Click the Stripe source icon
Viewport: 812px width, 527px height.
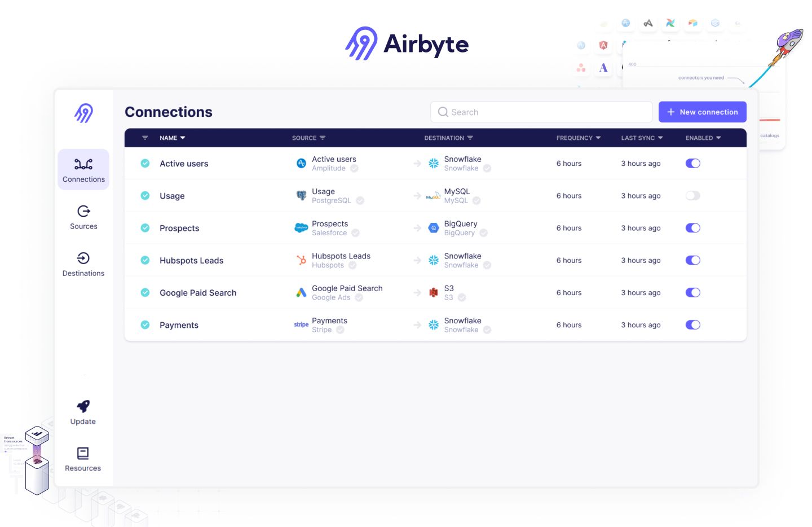[x=301, y=325]
